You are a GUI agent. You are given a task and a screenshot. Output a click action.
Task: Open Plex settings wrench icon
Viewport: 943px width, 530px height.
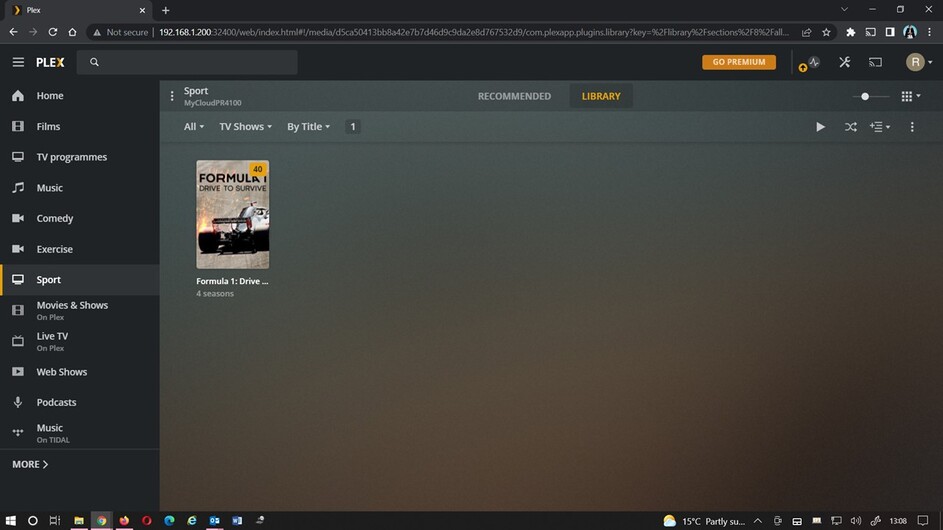coord(844,62)
